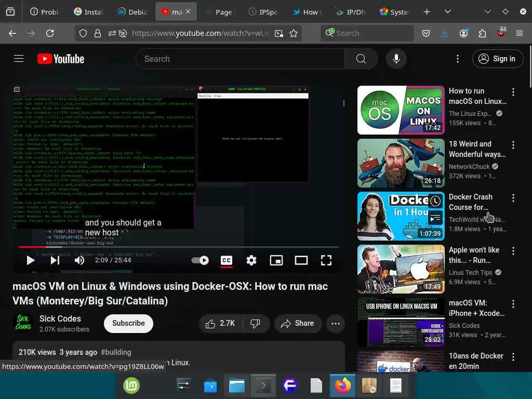Switch to the 'Probl' browser tab
Image resolution: width=532 pixels, height=399 pixels.
(44, 12)
